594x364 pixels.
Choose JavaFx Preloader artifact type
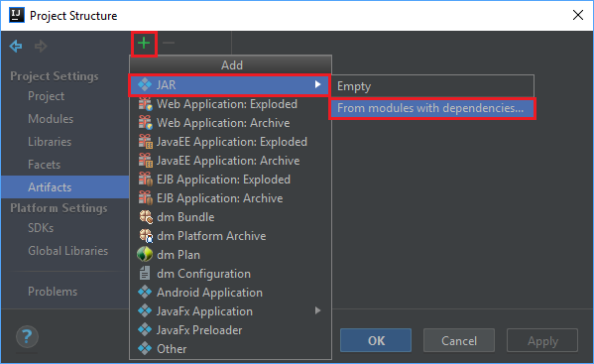coord(230,330)
